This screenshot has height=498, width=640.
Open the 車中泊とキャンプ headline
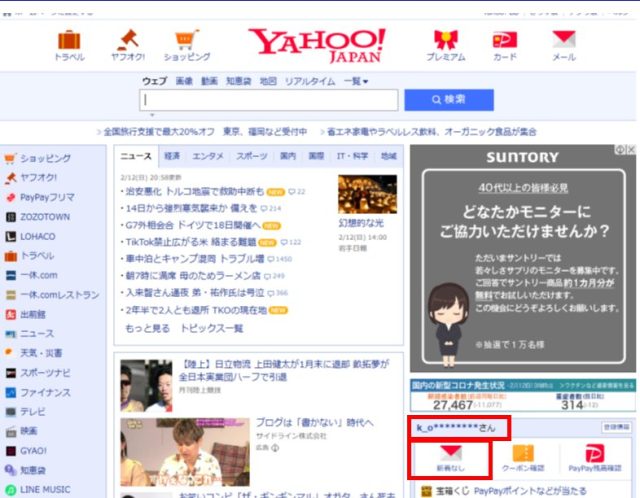click(x=195, y=259)
